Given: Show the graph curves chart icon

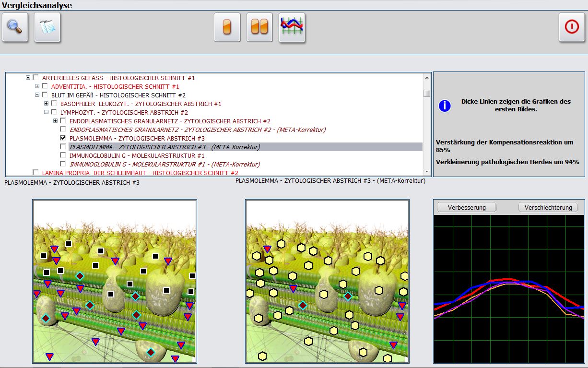Looking at the screenshot, I should click(x=292, y=27).
